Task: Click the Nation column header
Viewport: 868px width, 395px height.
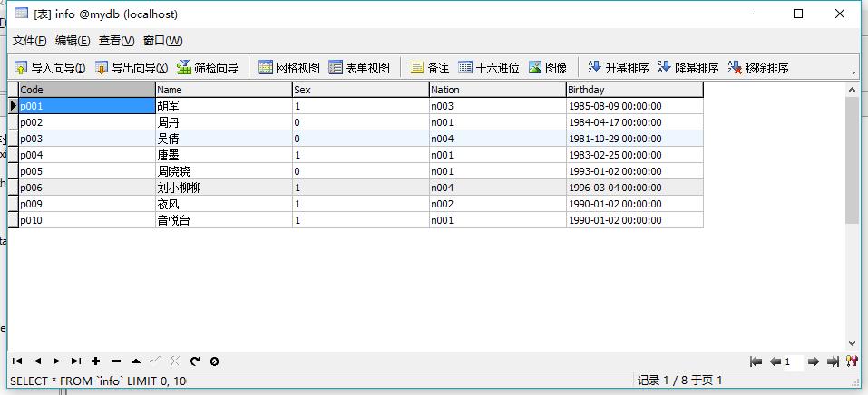Action: tap(498, 90)
